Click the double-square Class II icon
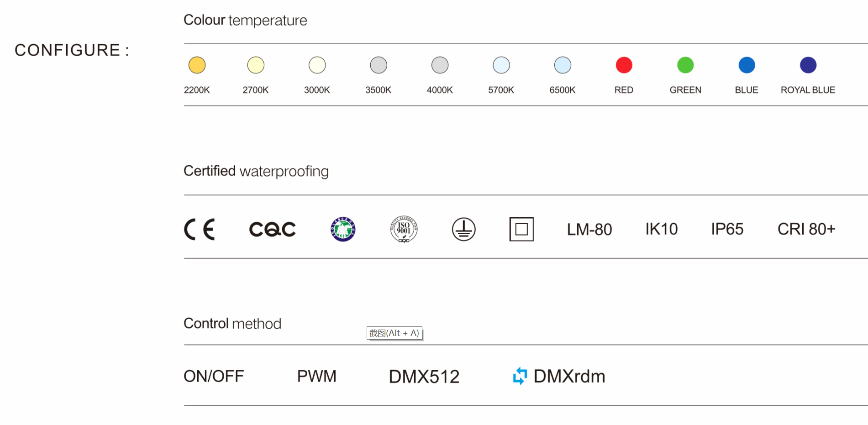868x425 pixels. 521,229
